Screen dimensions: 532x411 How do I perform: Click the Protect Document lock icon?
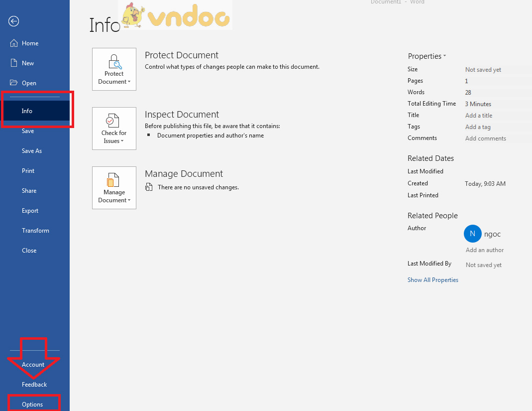[114, 62]
